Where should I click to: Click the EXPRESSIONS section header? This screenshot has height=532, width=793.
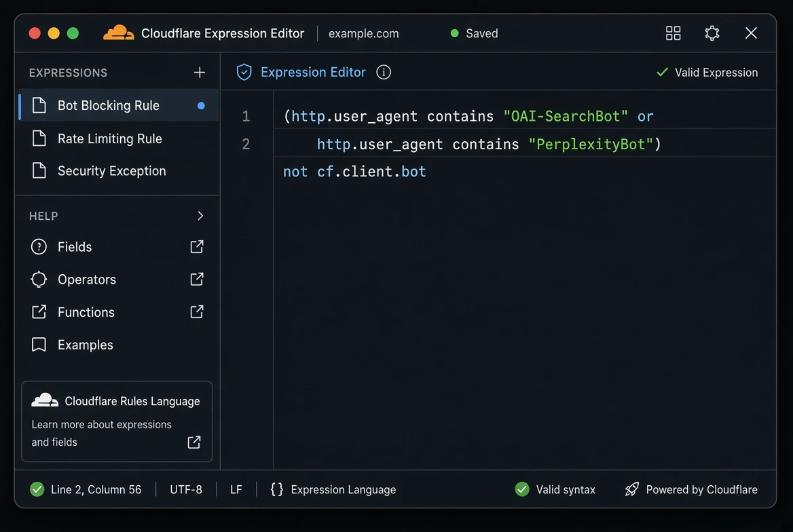[69, 73]
